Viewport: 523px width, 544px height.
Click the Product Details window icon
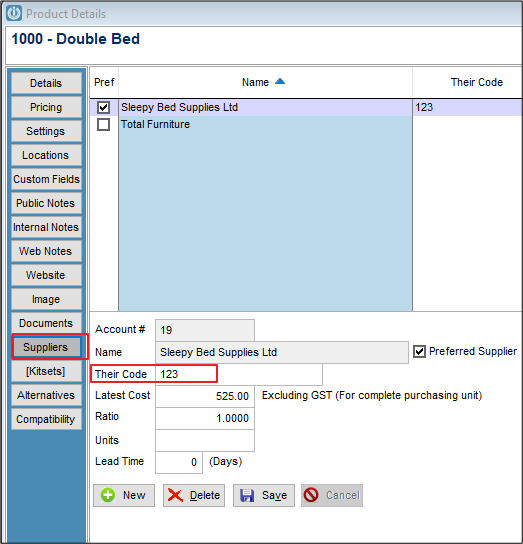click(14, 13)
